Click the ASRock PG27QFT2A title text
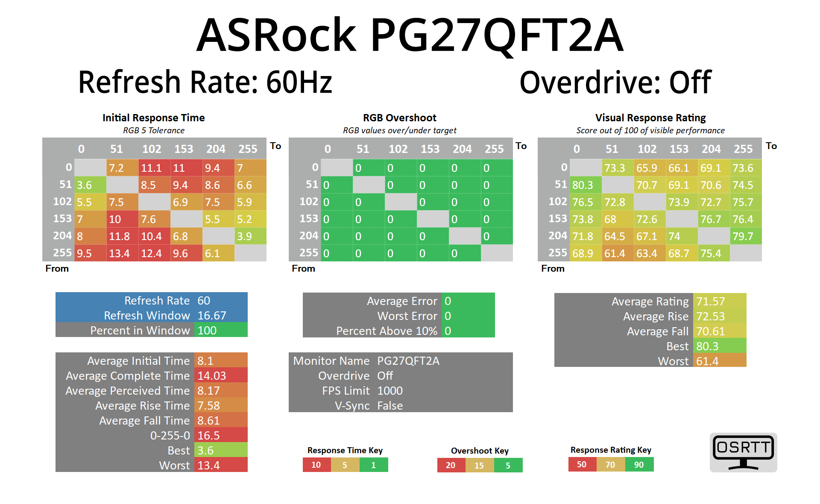 coord(410,35)
